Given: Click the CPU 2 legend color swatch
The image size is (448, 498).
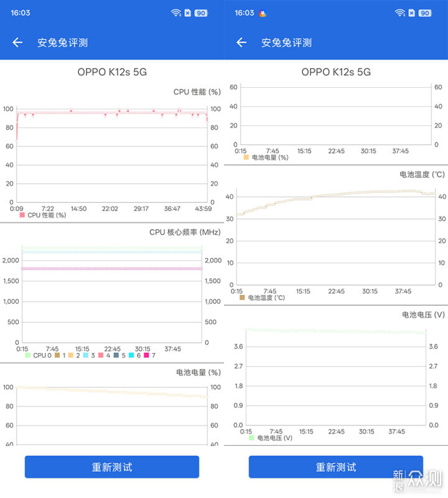Looking at the screenshot, I should (70, 355).
